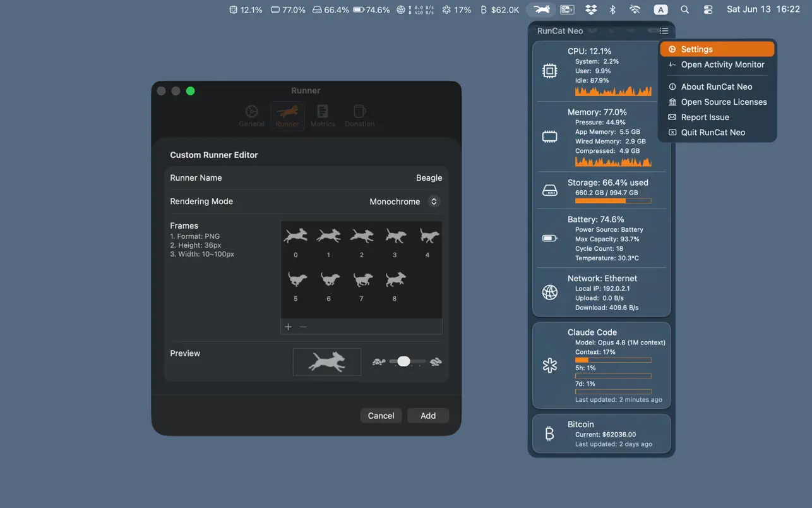The image size is (812, 508).
Task: Open About RunCat Neo
Action: 717,87
